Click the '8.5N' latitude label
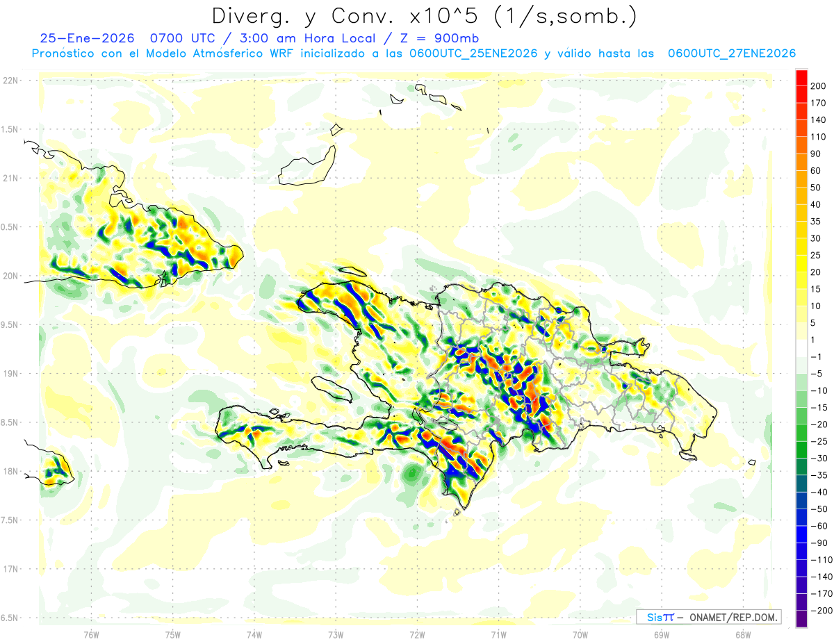The height and width of the screenshot is (644, 834). coord(10,422)
